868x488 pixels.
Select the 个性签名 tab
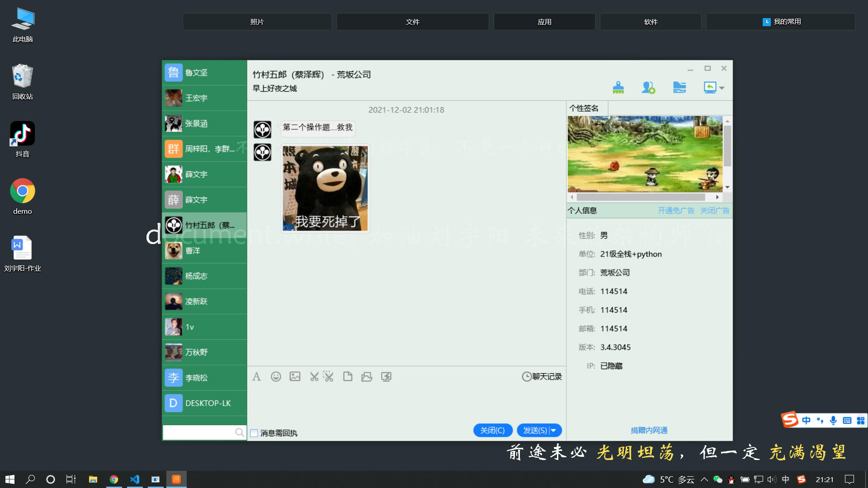coord(587,108)
